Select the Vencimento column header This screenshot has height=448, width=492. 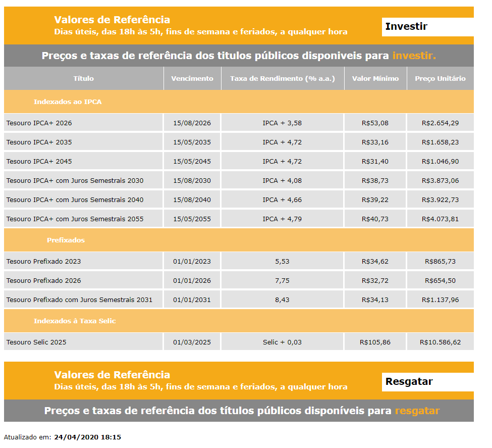click(192, 79)
